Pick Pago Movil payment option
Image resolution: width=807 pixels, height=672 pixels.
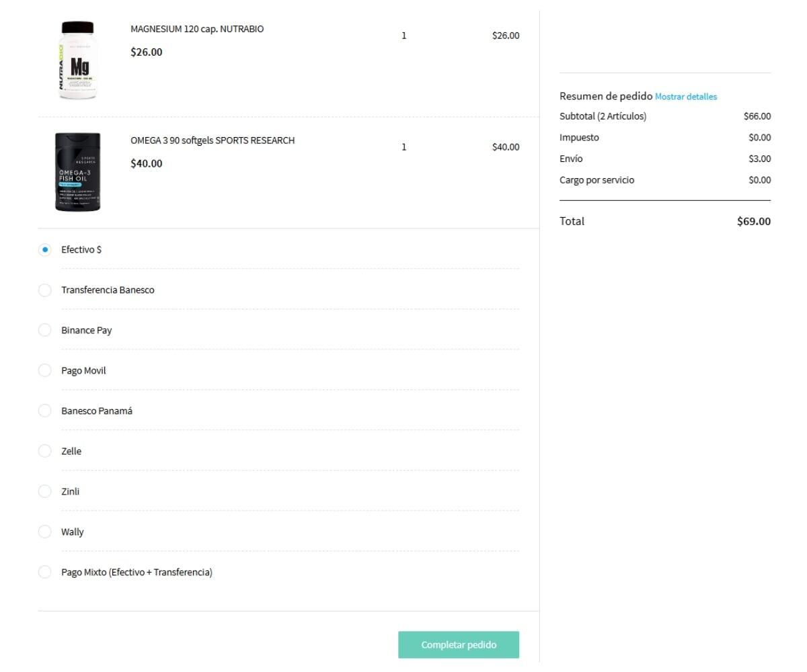45,371
